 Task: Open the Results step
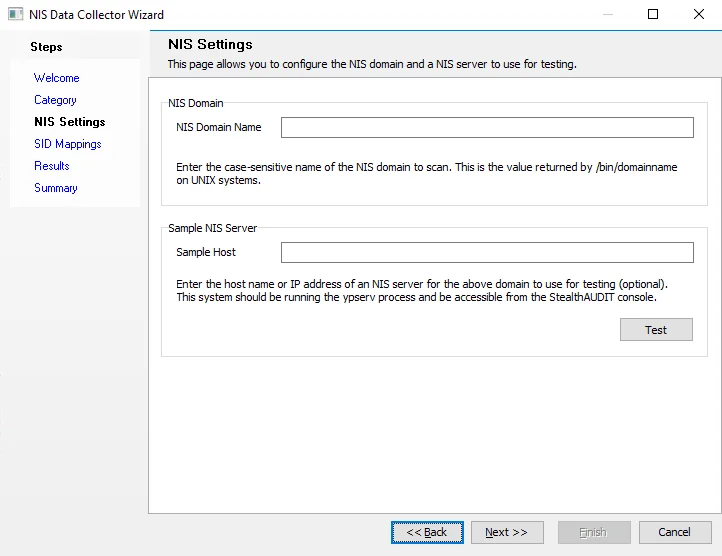tap(52, 166)
